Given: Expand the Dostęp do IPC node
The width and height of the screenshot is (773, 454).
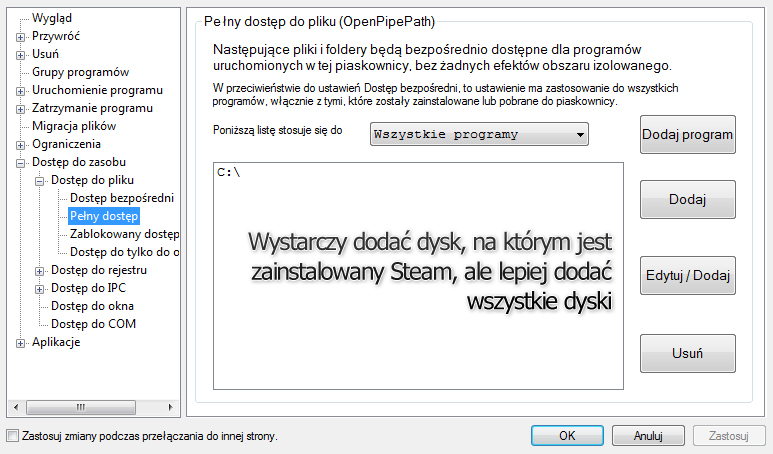Looking at the screenshot, I should [39, 289].
